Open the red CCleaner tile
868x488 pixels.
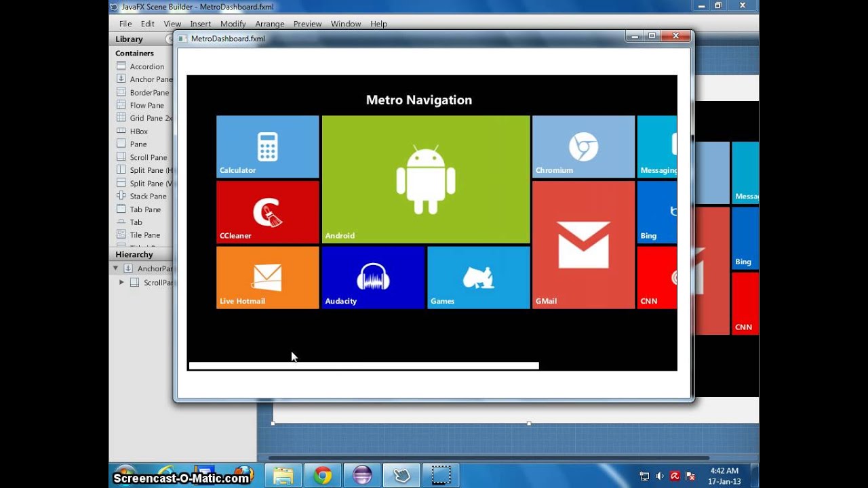point(267,212)
